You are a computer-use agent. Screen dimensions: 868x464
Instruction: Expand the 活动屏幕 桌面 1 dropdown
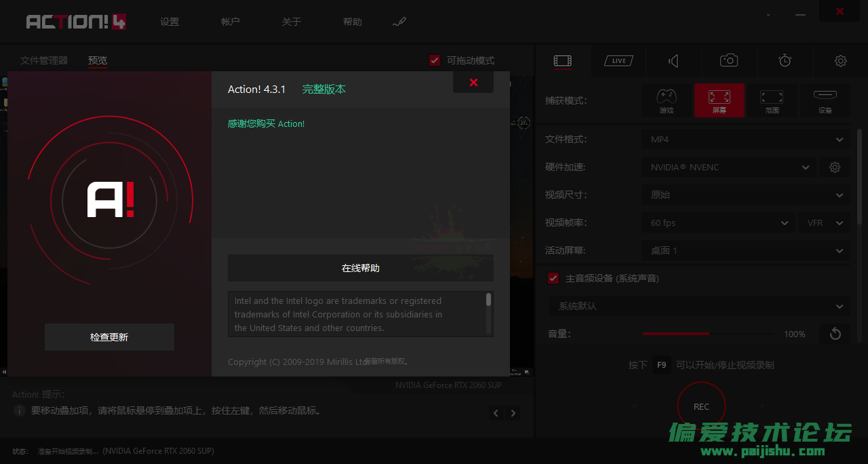(x=745, y=250)
